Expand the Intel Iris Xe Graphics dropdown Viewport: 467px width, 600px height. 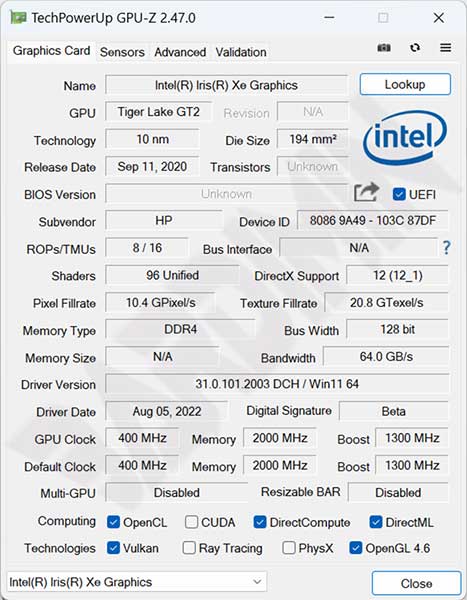coord(137,582)
